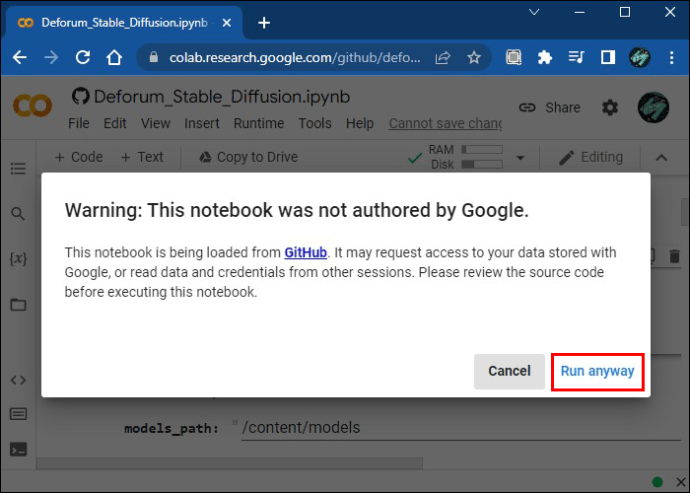Open the Table of contents sidebar icon

point(18,169)
